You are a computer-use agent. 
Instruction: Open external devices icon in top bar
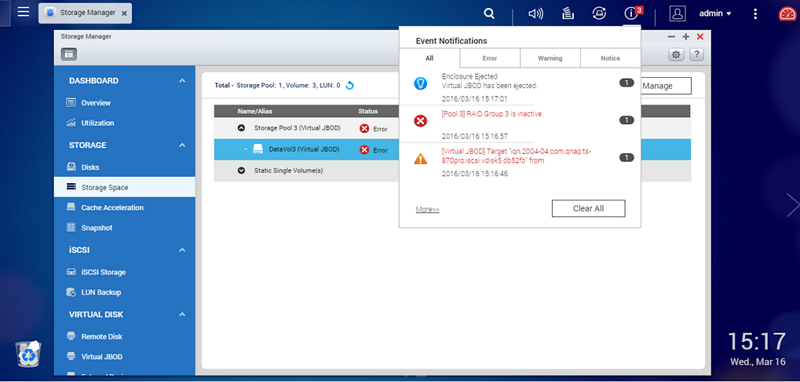[599, 14]
